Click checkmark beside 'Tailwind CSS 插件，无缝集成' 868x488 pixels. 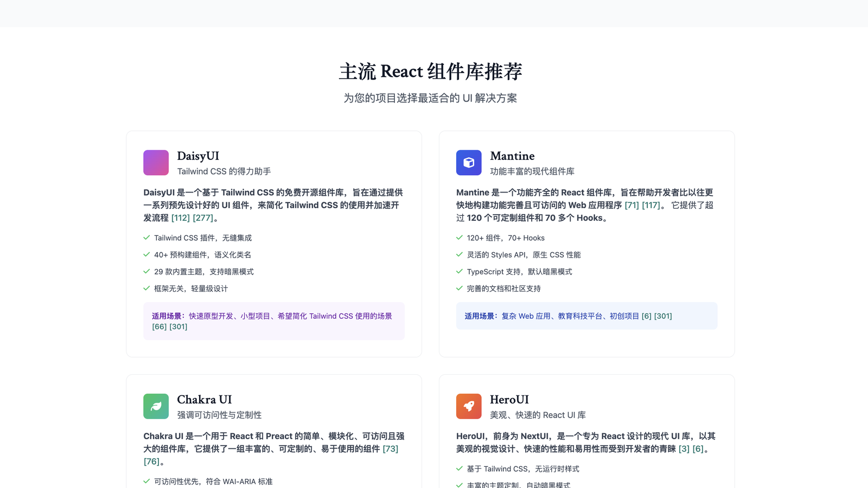click(146, 237)
